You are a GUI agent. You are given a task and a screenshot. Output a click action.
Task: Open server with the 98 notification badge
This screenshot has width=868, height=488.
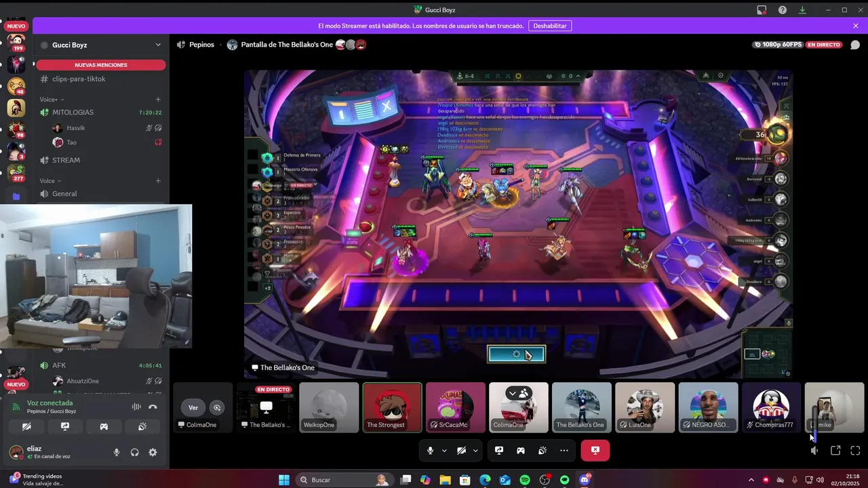click(x=16, y=129)
